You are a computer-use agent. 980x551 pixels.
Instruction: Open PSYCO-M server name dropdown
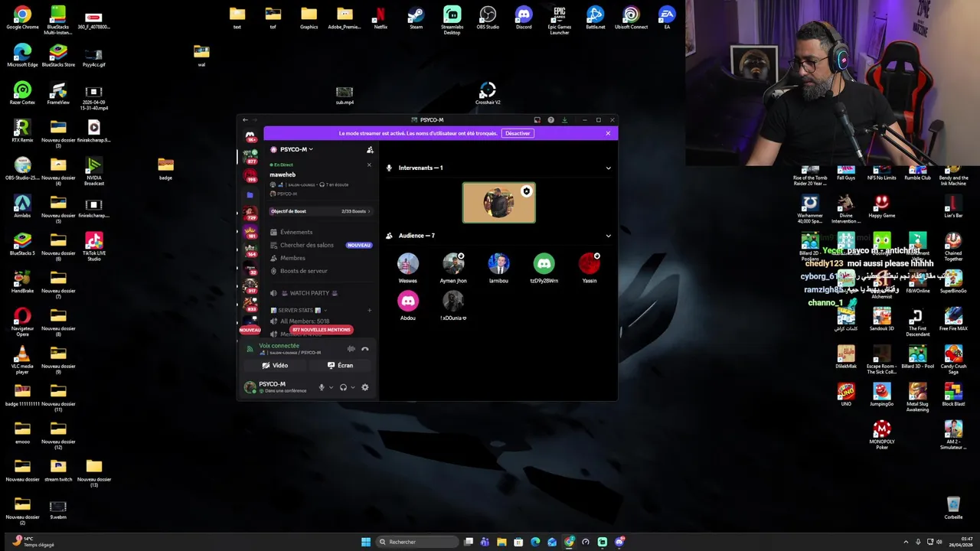(296, 150)
